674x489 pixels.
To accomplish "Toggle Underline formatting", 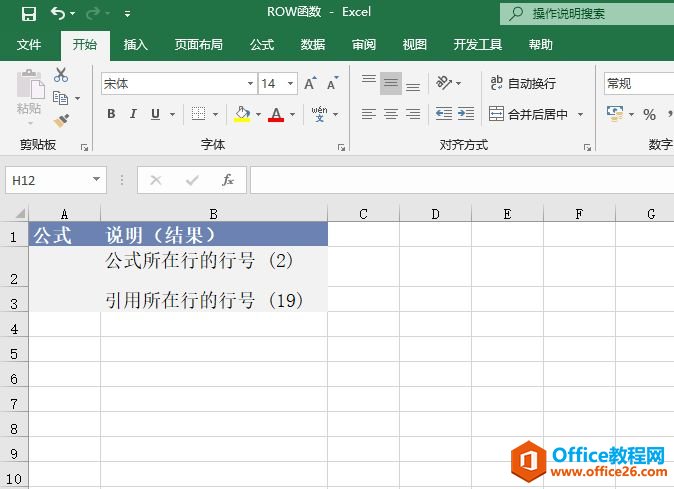I will (x=156, y=114).
